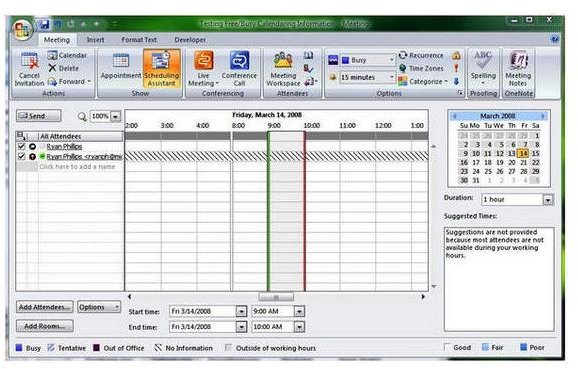Click required attendee icon for second Ryan Phillips

click(x=32, y=157)
